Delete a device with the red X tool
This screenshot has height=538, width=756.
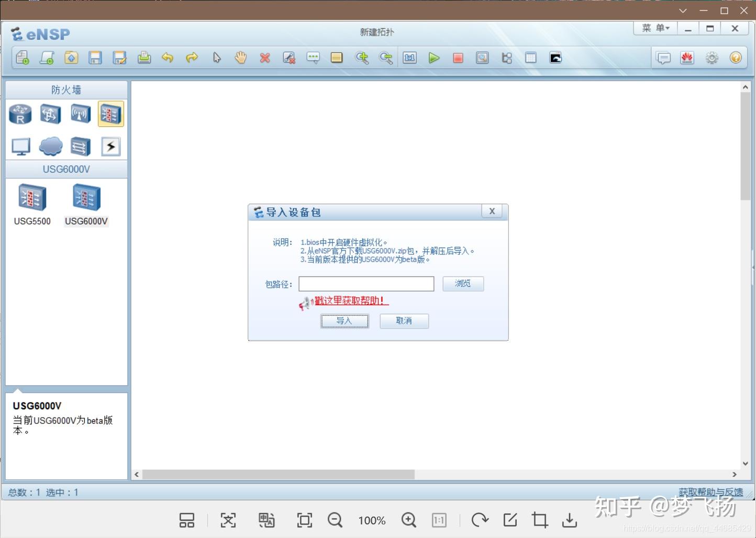265,58
